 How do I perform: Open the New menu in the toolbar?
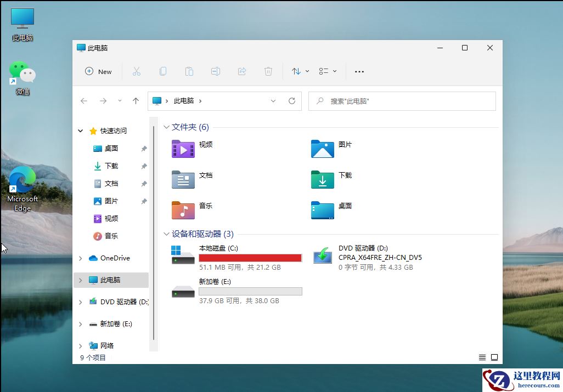tap(99, 71)
